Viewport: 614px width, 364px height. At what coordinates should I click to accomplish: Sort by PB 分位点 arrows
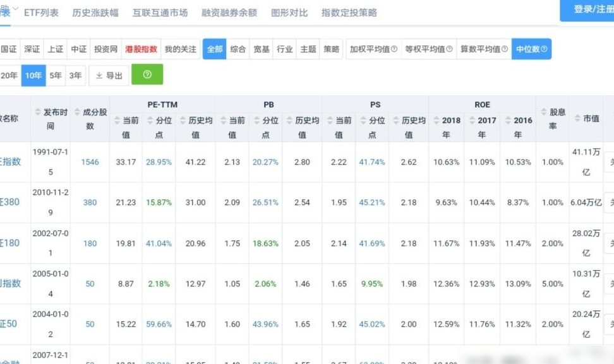(x=256, y=120)
